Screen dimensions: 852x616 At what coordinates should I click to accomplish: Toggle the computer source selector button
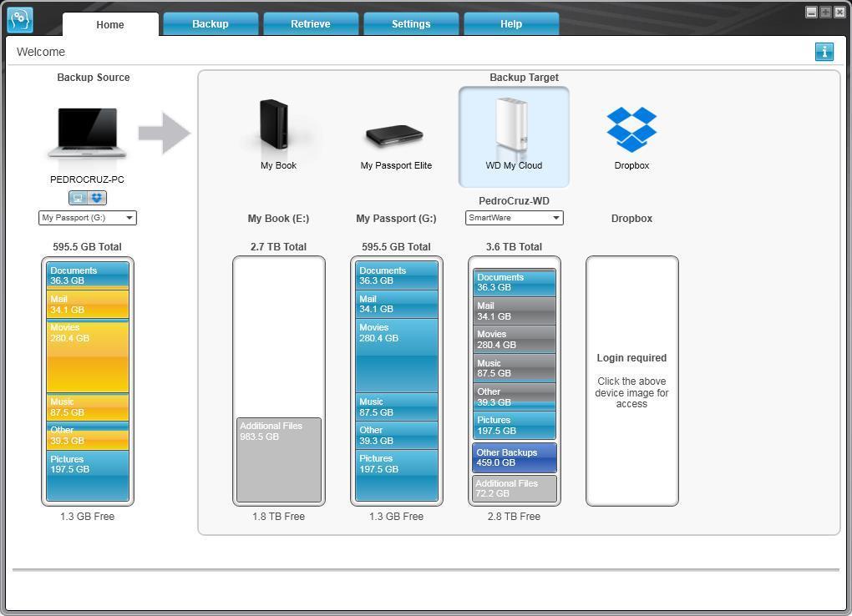78,198
